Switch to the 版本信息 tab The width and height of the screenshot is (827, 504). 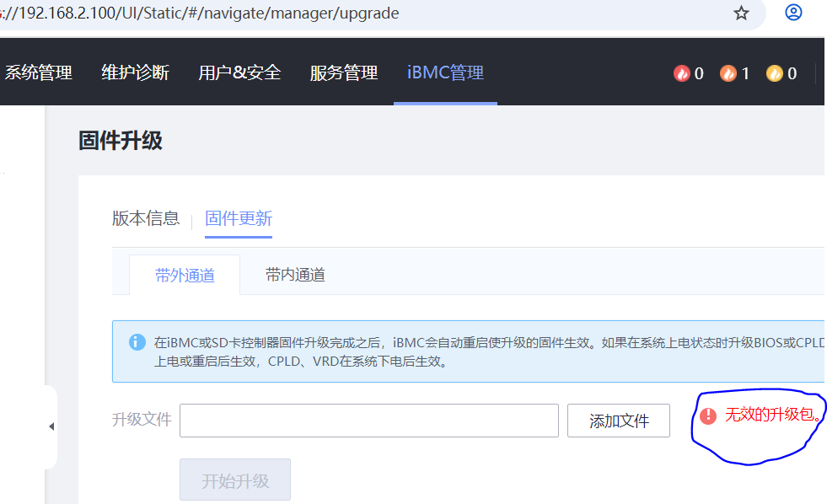[146, 219]
